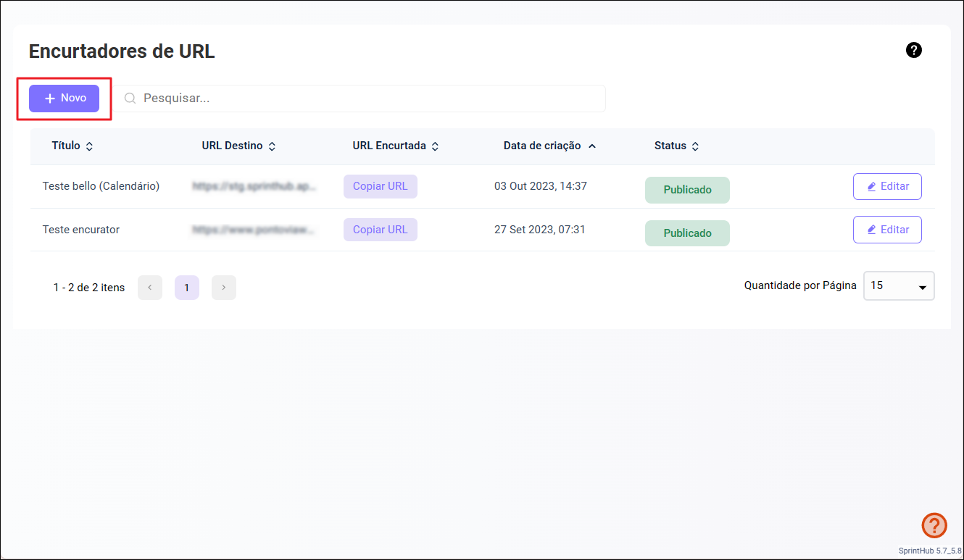Viewport: 964px width, 560px height.
Task: Sort by URL Encurtada column arrows
Action: [x=435, y=146]
